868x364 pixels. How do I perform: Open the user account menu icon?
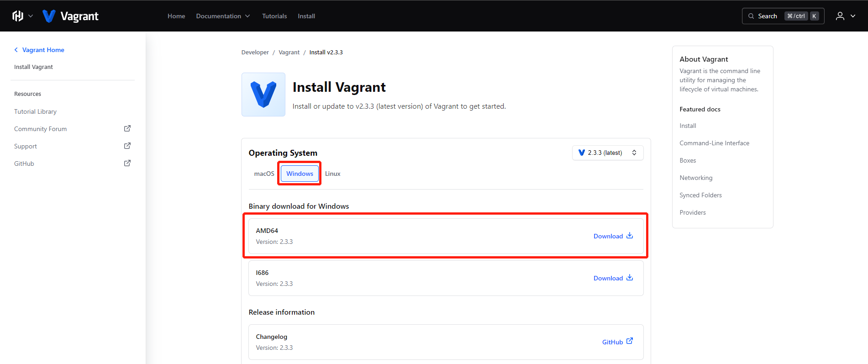[840, 16]
